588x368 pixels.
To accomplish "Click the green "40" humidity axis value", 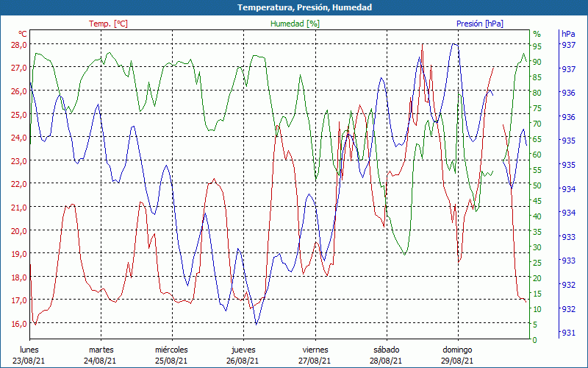I will point(537,216).
